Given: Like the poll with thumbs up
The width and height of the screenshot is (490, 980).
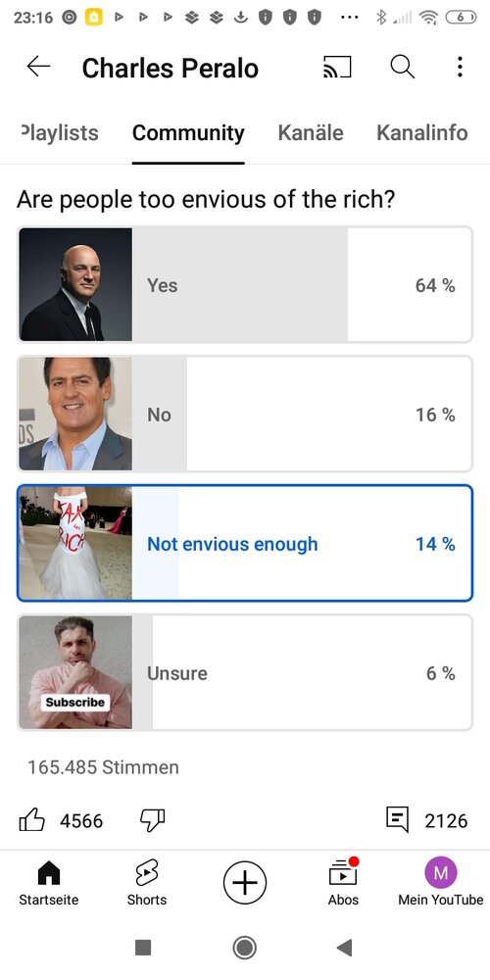Looking at the screenshot, I should pos(32,819).
